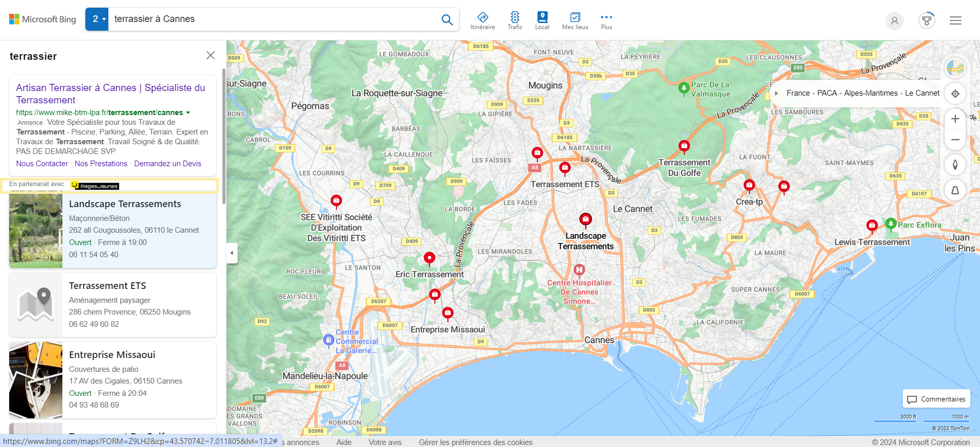Click the Terrassement ETS phone 06 62 49 60 82
Screen dimensions: 980x447
tap(94, 324)
